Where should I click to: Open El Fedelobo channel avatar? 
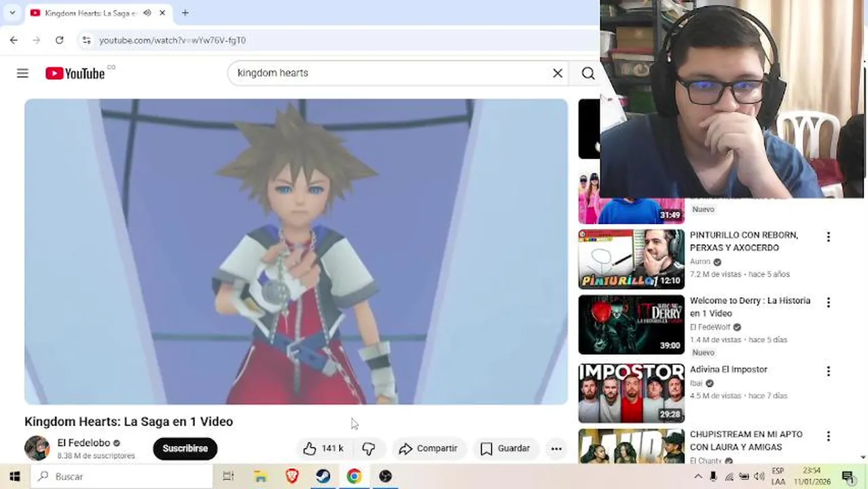point(37,448)
